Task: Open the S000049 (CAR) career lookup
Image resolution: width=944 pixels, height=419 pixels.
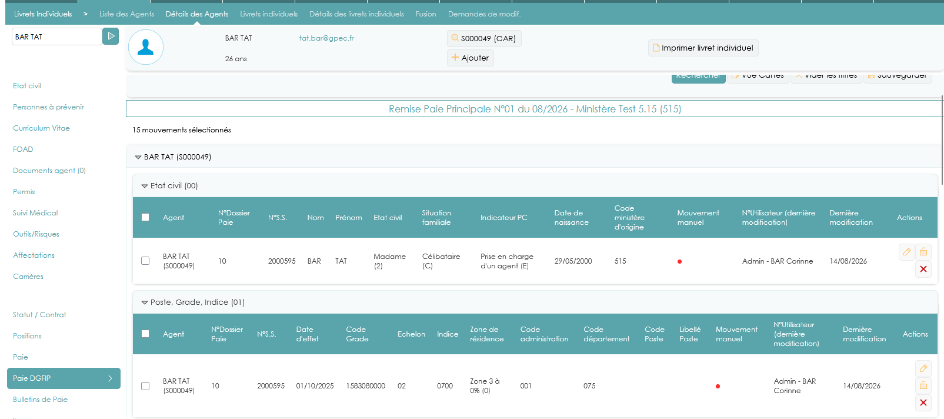Action: pyautogui.click(x=485, y=39)
